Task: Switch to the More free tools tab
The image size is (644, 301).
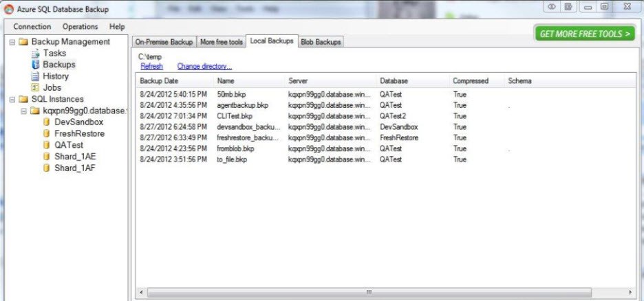Action: 221,42
